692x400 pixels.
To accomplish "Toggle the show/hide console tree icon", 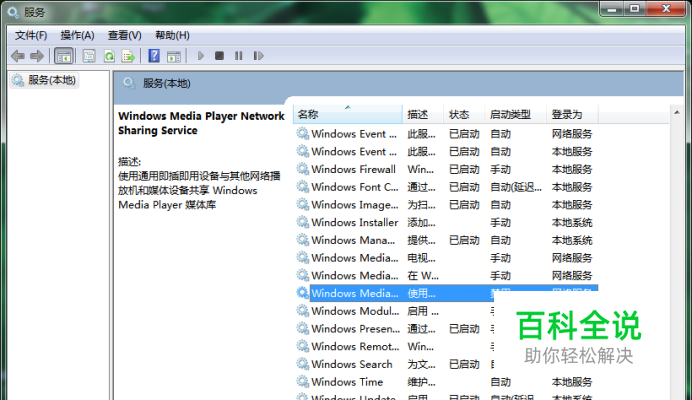I will coord(64,56).
